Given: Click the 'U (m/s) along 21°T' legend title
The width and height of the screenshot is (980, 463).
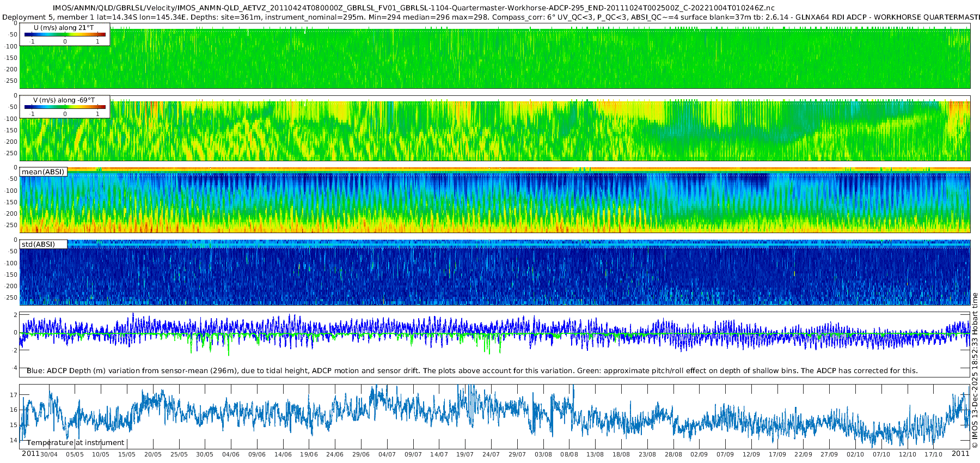Looking at the screenshot, I should [x=64, y=28].
